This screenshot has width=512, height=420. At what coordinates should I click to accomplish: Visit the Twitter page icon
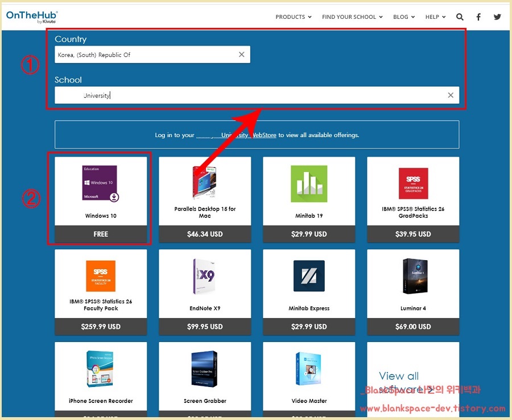pyautogui.click(x=497, y=17)
